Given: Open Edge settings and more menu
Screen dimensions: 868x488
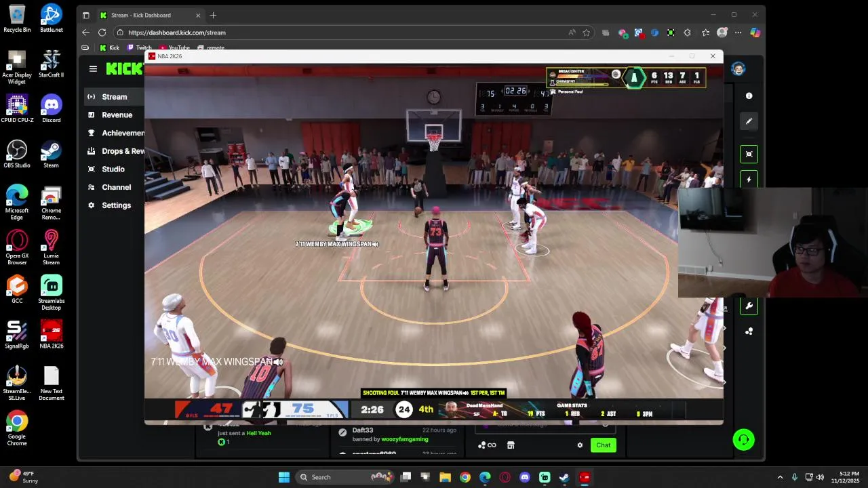Looking at the screenshot, I should tap(738, 33).
